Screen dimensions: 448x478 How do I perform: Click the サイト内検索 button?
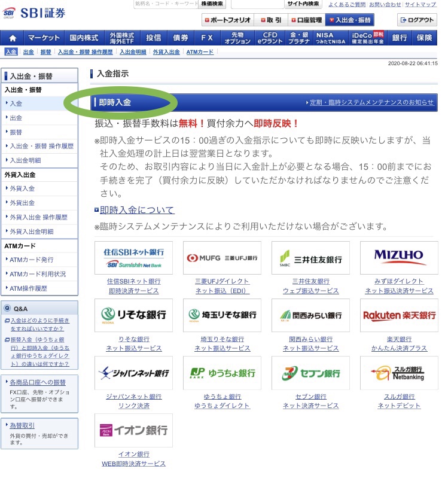pos(303,4)
